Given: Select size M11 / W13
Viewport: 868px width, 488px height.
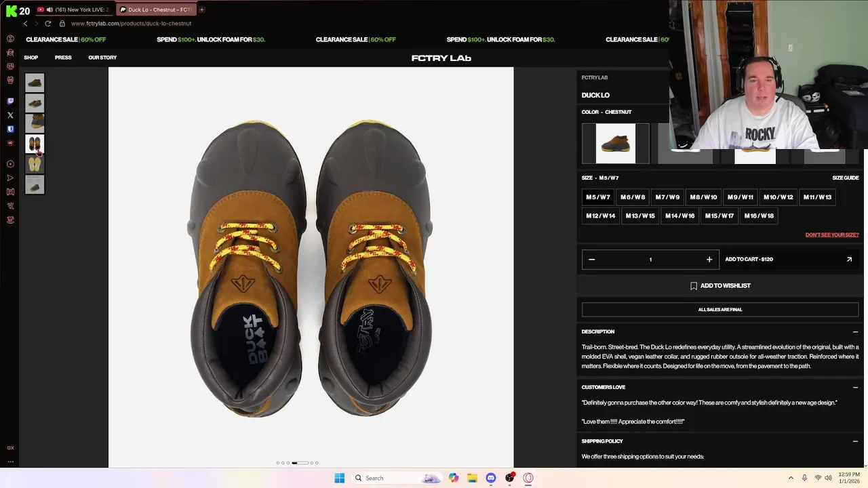Looking at the screenshot, I should 817,197.
